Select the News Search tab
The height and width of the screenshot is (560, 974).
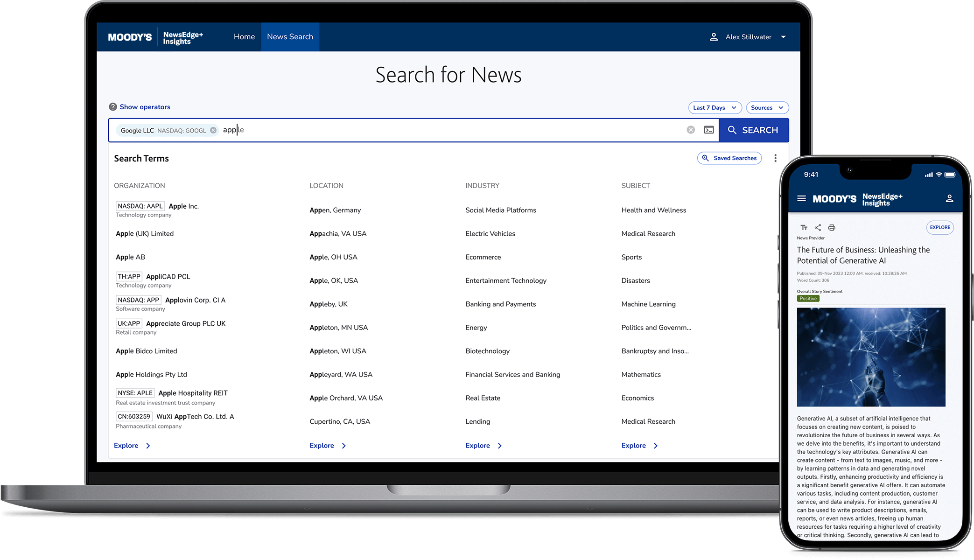coord(290,37)
